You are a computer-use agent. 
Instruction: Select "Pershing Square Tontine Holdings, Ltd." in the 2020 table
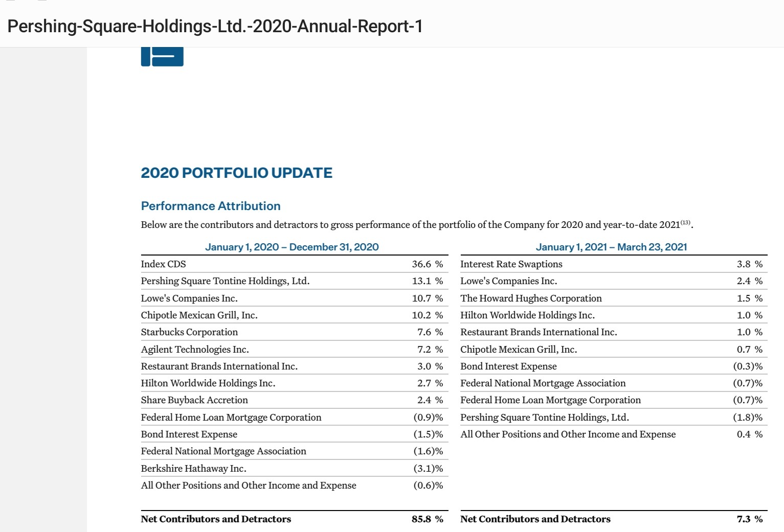(x=226, y=281)
